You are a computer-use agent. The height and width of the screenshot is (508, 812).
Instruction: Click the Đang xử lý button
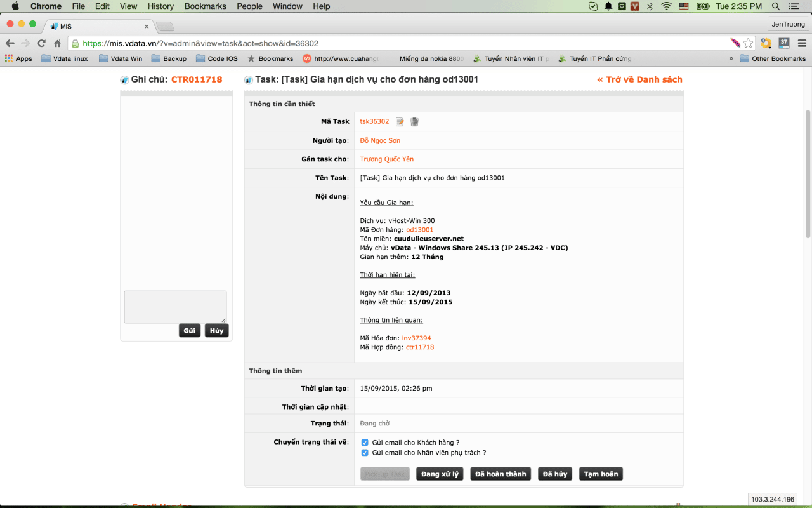tap(440, 474)
